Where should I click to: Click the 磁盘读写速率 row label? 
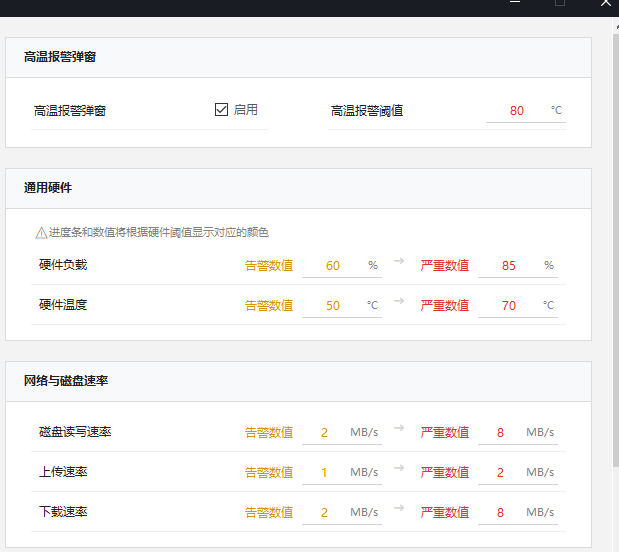click(75, 432)
